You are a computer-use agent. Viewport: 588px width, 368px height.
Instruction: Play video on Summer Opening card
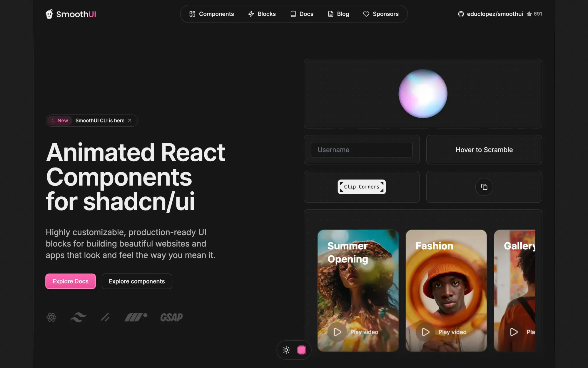click(x=337, y=332)
